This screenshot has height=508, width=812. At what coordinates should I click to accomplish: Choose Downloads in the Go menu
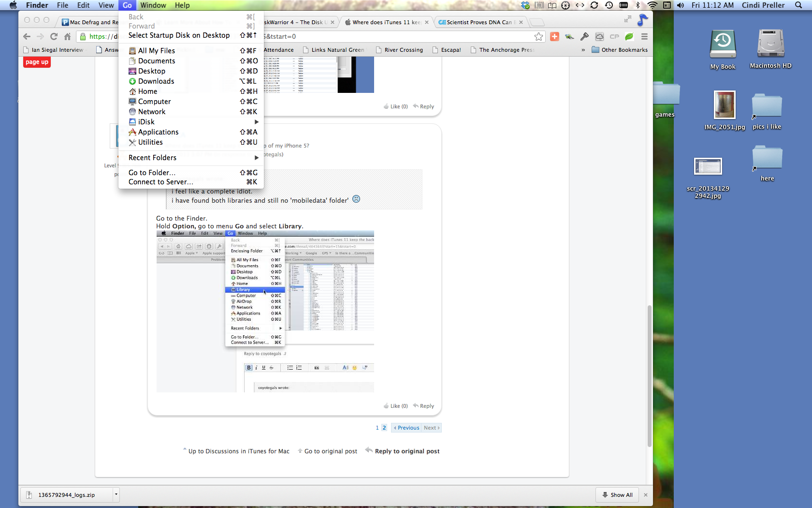click(x=191, y=81)
